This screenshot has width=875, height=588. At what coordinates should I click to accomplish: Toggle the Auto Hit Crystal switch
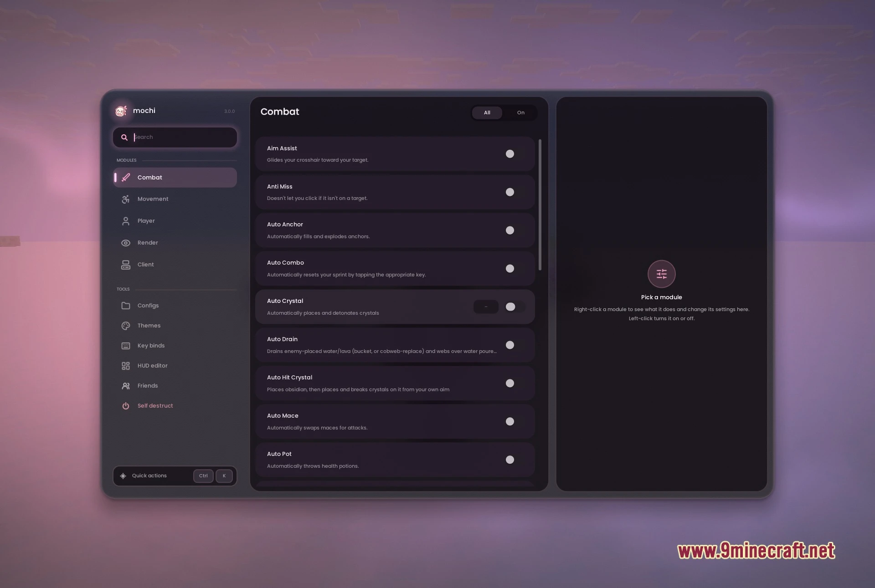(515, 383)
